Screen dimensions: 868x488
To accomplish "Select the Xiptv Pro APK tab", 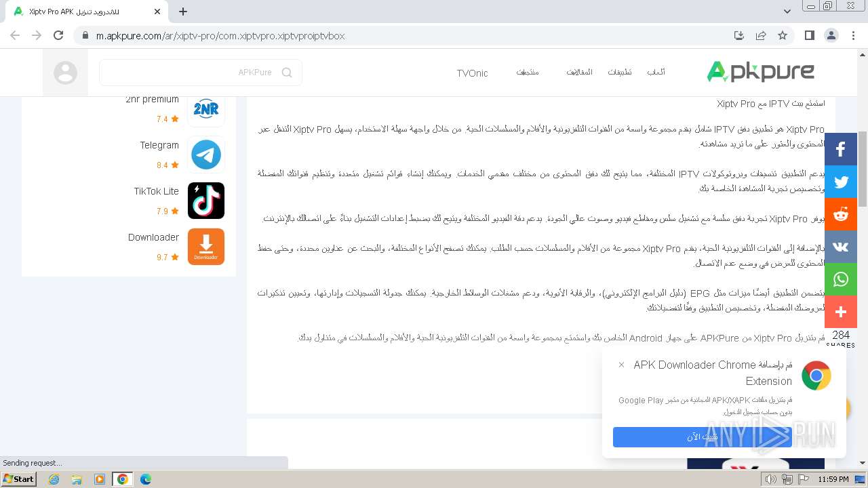I will [x=87, y=12].
